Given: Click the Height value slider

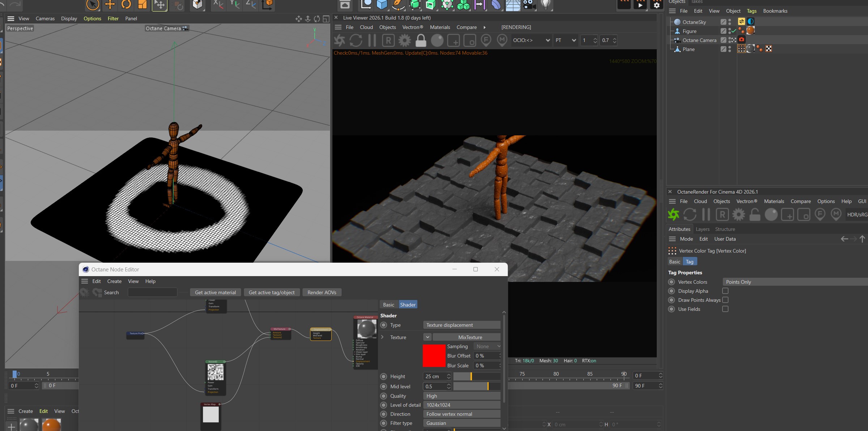Looking at the screenshot, I should click(477, 376).
